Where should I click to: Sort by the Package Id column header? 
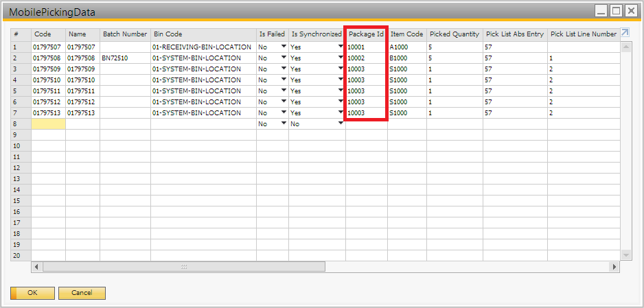pyautogui.click(x=367, y=34)
